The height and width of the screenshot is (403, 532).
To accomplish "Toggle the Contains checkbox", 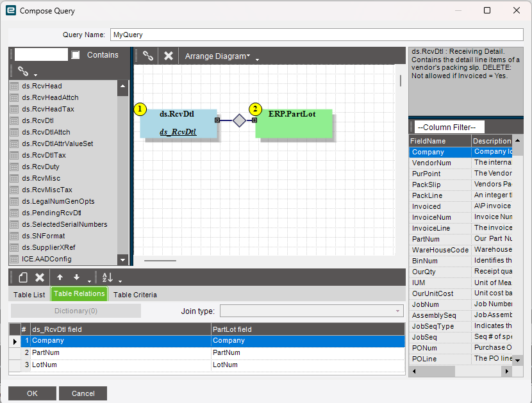I will (76, 54).
